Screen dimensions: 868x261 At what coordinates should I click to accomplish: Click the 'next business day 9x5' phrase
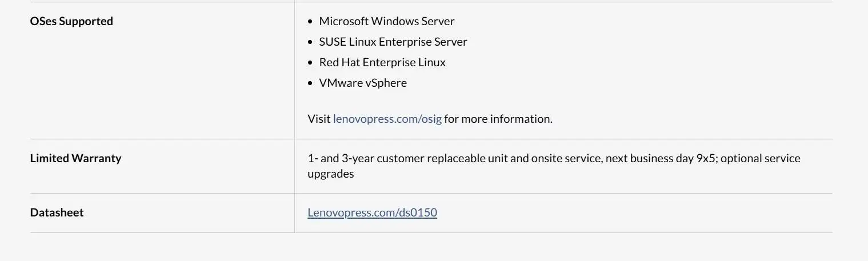(x=660, y=158)
